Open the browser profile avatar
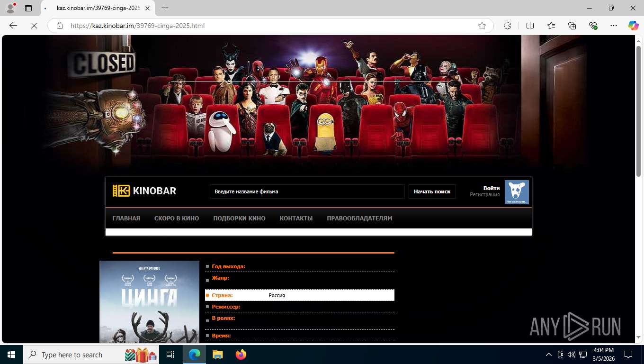This screenshot has height=364, width=644. coord(10,8)
